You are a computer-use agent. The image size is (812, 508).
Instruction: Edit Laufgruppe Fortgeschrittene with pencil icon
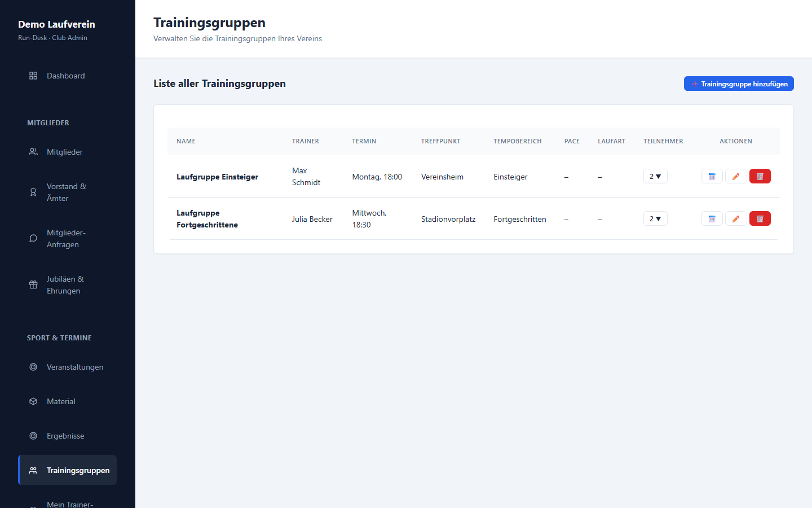736,219
